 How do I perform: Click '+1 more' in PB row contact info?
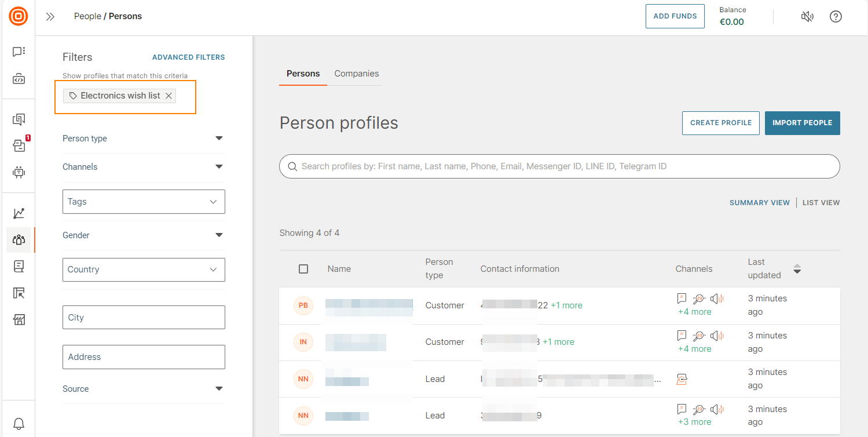click(x=566, y=305)
